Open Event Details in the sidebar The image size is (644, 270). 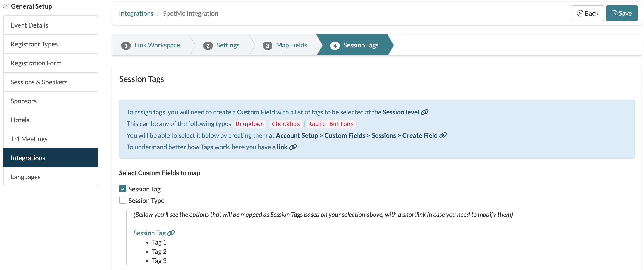[29, 25]
